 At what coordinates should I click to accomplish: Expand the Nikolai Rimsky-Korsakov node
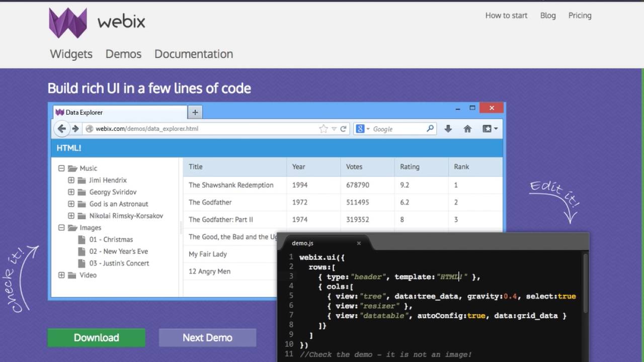click(71, 216)
